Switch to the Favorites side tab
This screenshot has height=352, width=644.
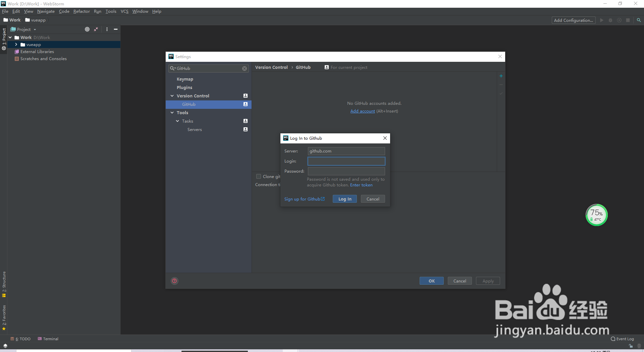pyautogui.click(x=4, y=318)
